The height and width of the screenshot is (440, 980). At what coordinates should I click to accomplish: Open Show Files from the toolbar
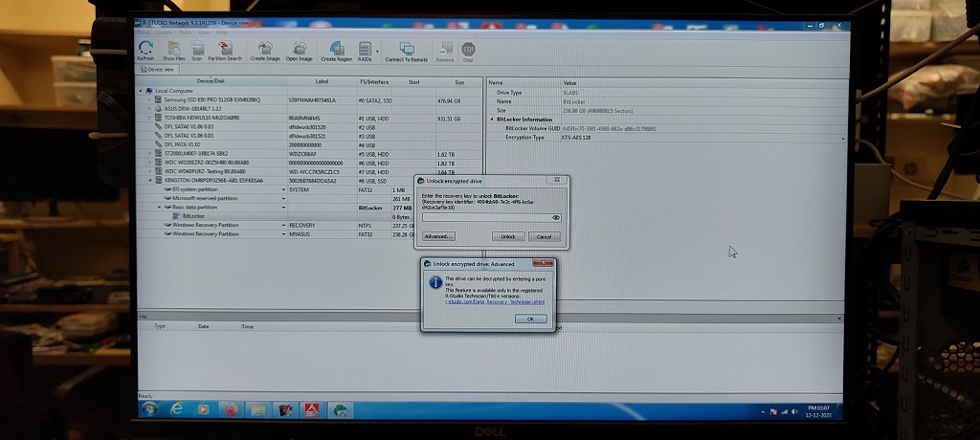tap(174, 52)
